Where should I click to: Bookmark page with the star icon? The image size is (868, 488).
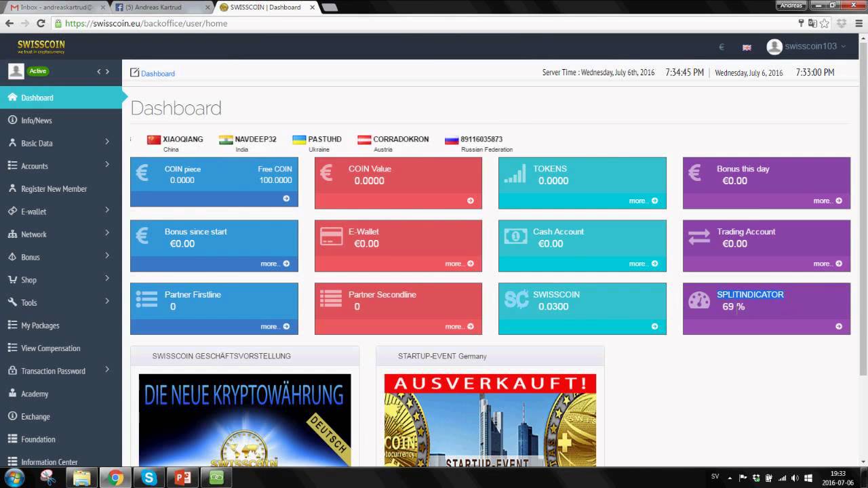[x=825, y=23]
